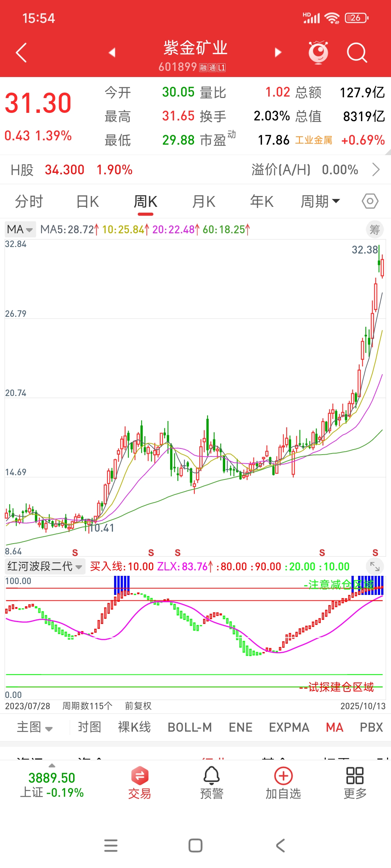The width and height of the screenshot is (391, 868).
Task: Tap the 注意减仓区域 label
Action: [x=339, y=584]
